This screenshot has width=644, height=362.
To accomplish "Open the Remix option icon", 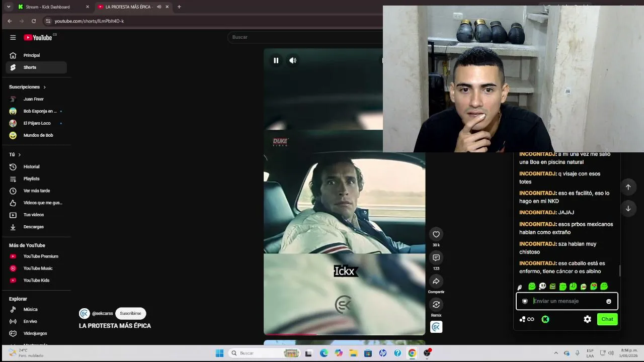I will tap(436, 305).
